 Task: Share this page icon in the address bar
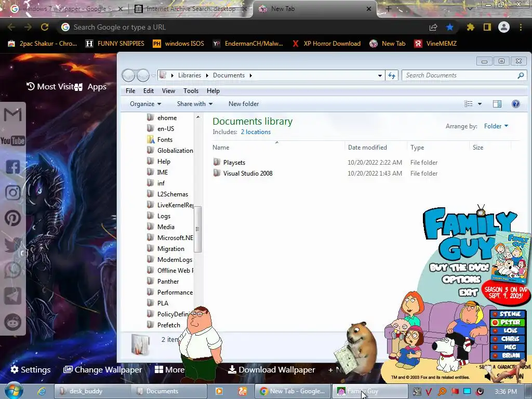tap(433, 27)
